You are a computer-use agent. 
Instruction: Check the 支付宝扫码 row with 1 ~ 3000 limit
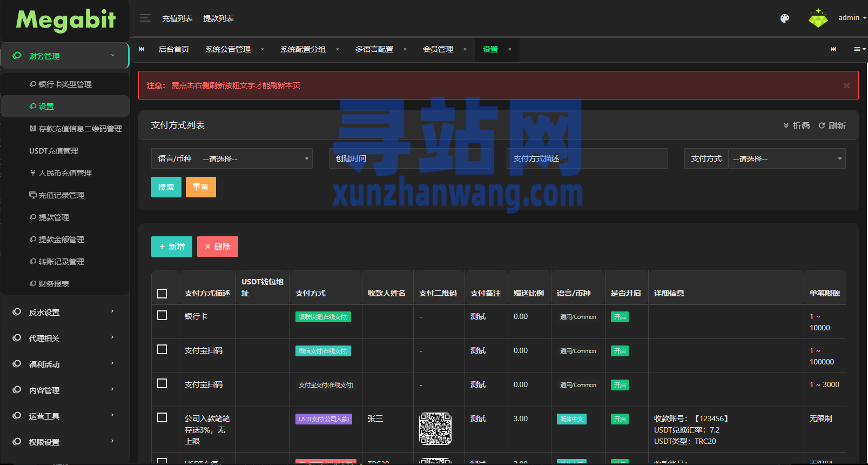pyautogui.click(x=162, y=383)
